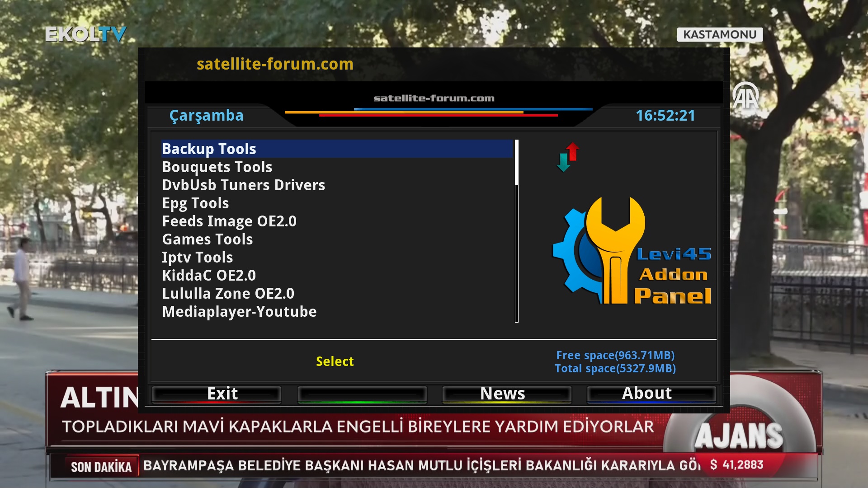868x488 pixels.
Task: Choose DvbUsb Tuners Drivers entry
Action: click(337, 185)
